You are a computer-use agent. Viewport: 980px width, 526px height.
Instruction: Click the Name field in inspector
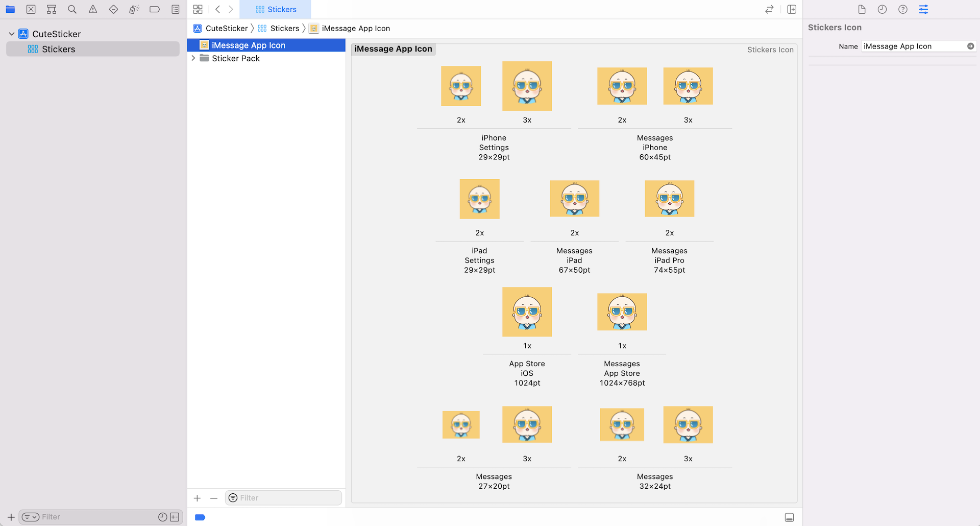[x=914, y=46]
